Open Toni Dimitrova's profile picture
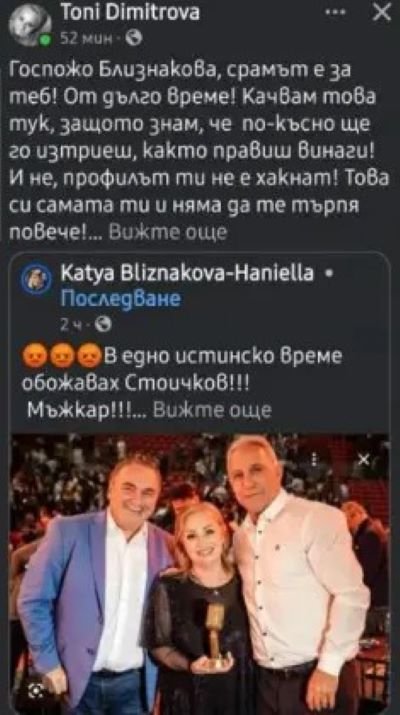Screen dimensions: 400x715 [x=30, y=26]
